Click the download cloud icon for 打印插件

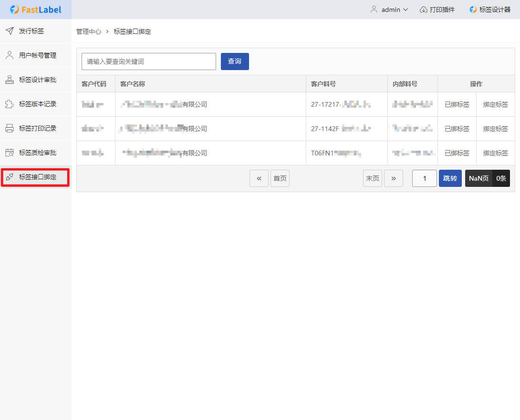[x=423, y=10]
